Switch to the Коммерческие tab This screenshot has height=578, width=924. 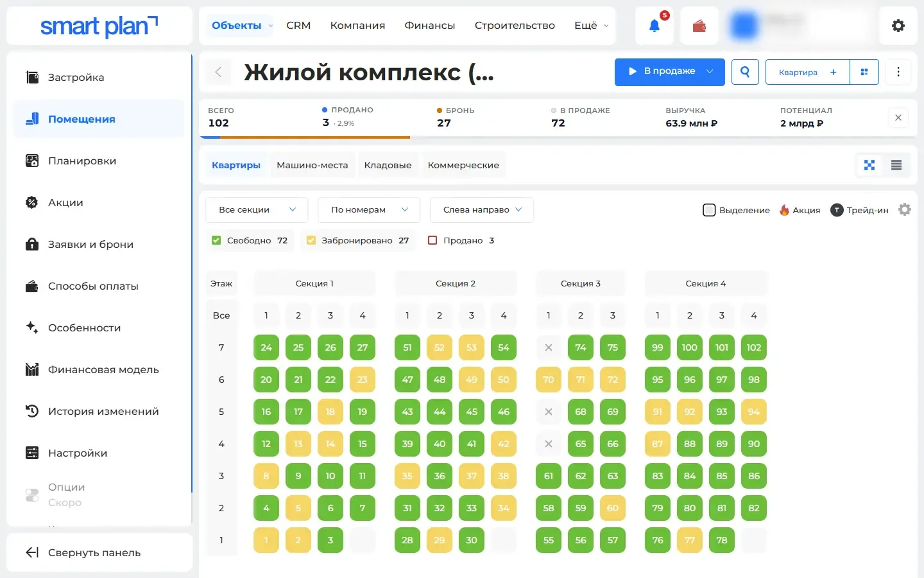pos(463,165)
